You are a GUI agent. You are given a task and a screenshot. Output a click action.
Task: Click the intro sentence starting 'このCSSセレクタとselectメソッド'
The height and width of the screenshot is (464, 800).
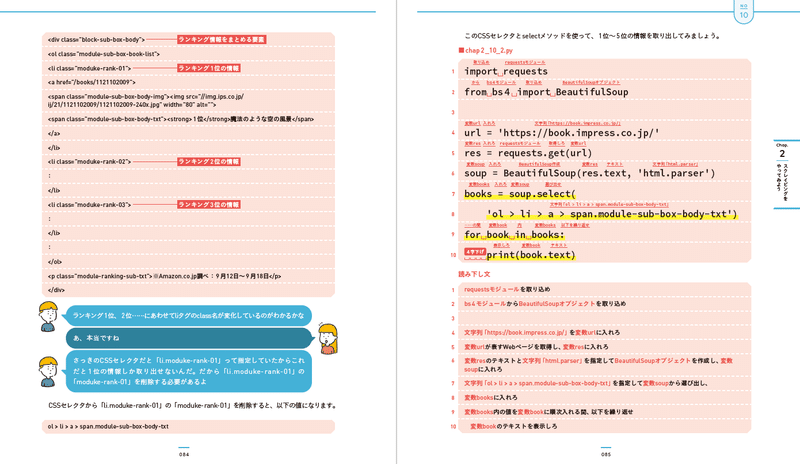point(592,36)
